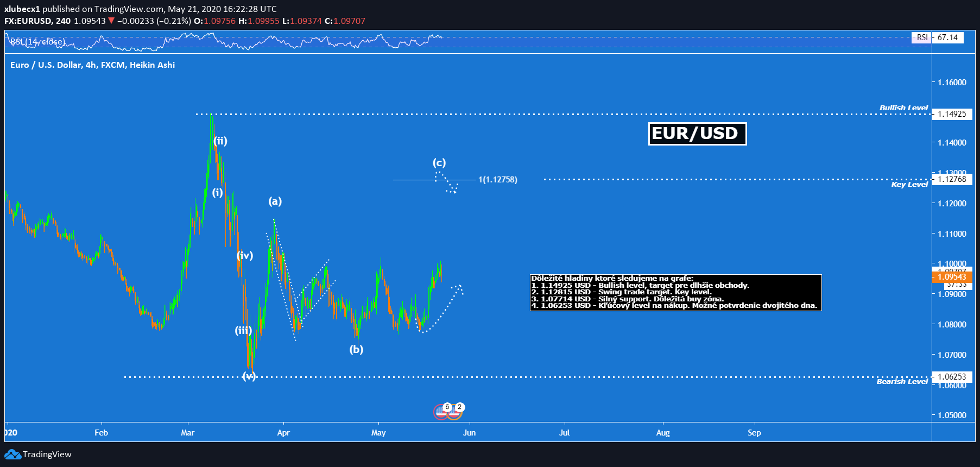Click the event count badge showing 6
This screenshot has width=980, height=467.
click(447, 407)
